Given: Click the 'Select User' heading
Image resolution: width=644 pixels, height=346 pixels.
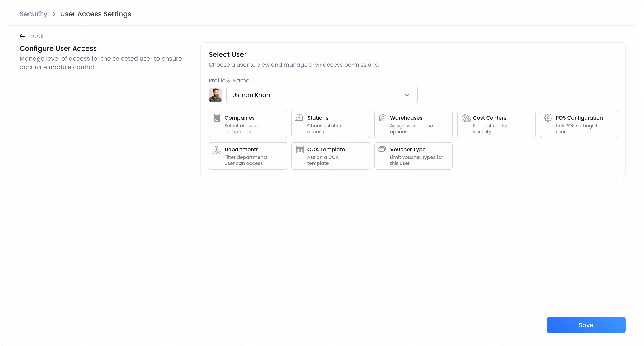Looking at the screenshot, I should [x=227, y=54].
